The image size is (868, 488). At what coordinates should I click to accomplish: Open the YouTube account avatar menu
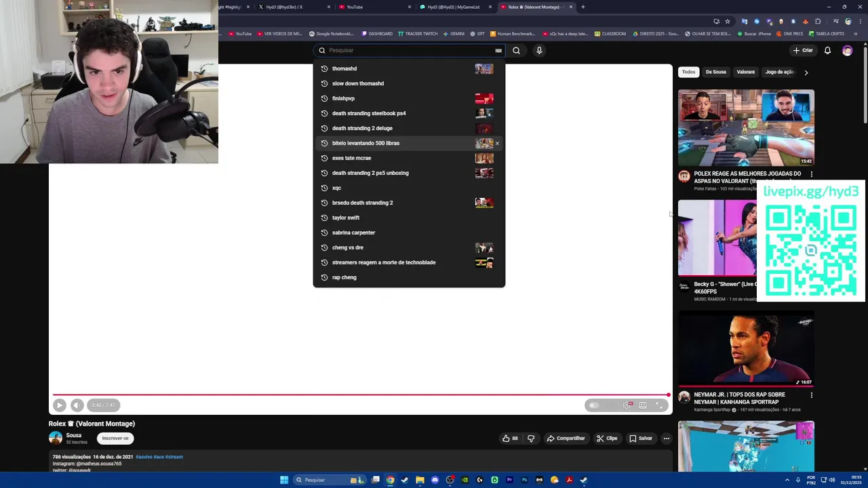coord(847,50)
